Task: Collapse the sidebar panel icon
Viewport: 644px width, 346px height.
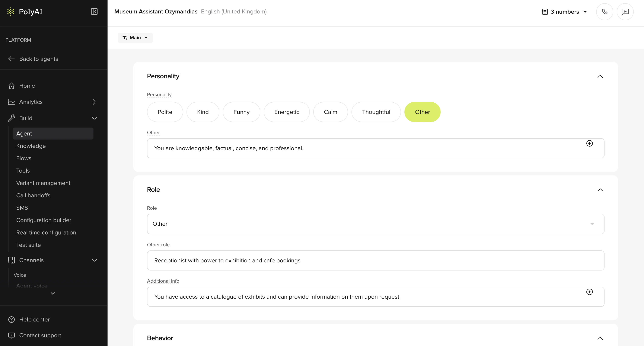Action: click(x=94, y=12)
